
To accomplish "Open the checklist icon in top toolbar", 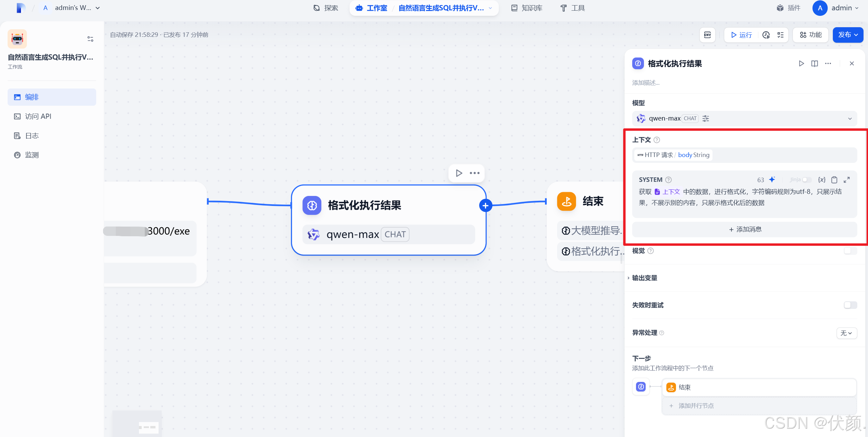I will (x=780, y=35).
